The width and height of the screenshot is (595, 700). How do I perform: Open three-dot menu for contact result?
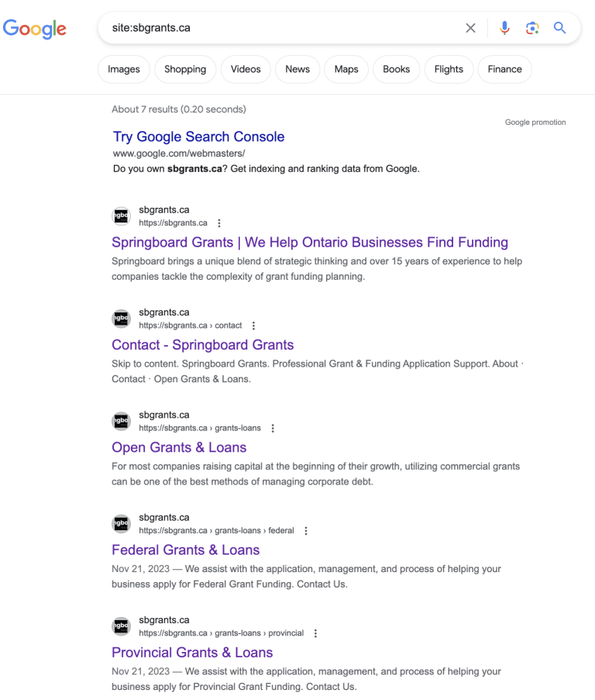(253, 326)
